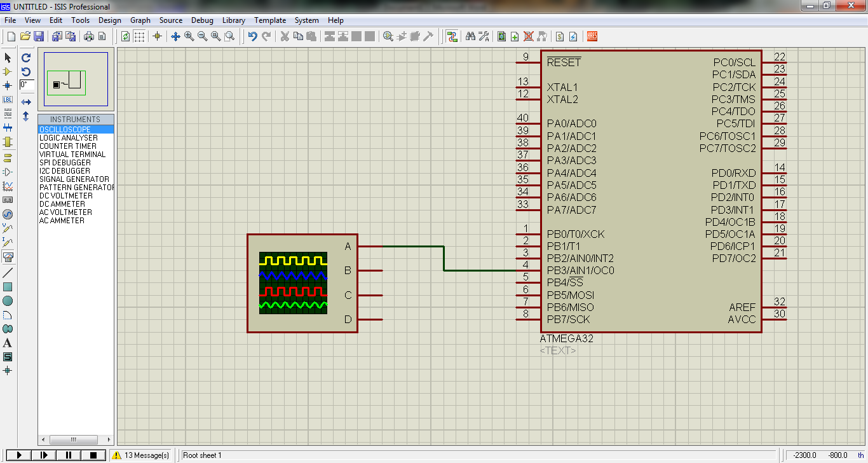Image resolution: width=868 pixels, height=463 pixels.
Task: Switch to Virtual Instruments mode
Action: [x=8, y=256]
